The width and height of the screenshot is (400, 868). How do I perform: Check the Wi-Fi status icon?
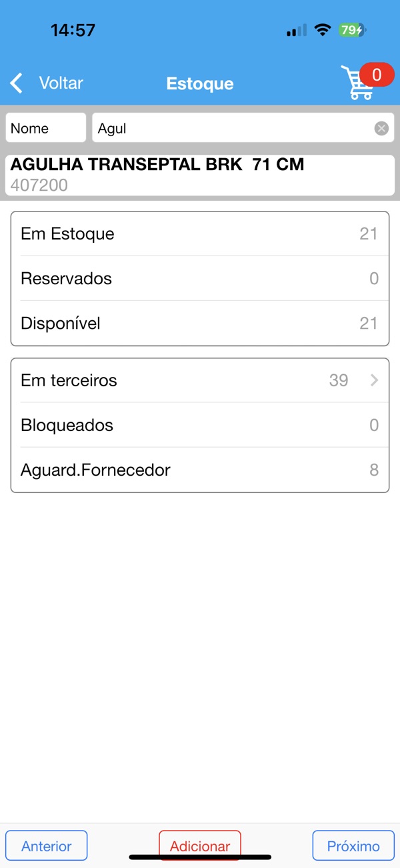323,30
